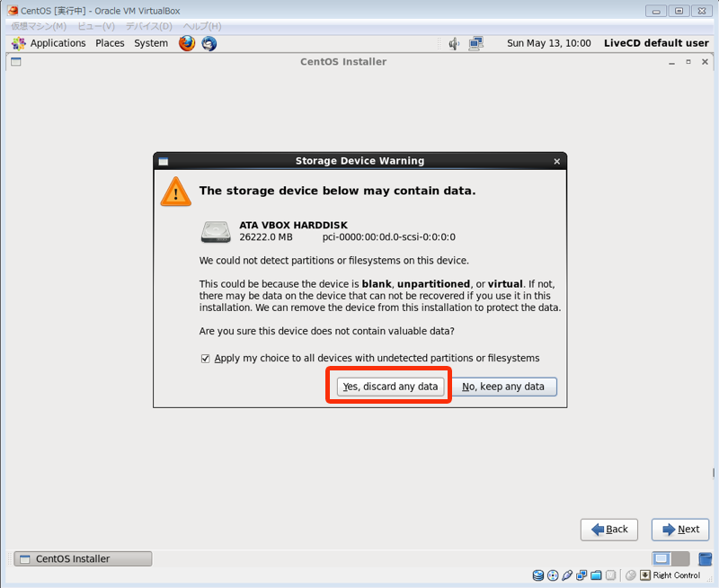Open LiveCD default user menu
Screen dimensions: 719x588
coord(656,43)
